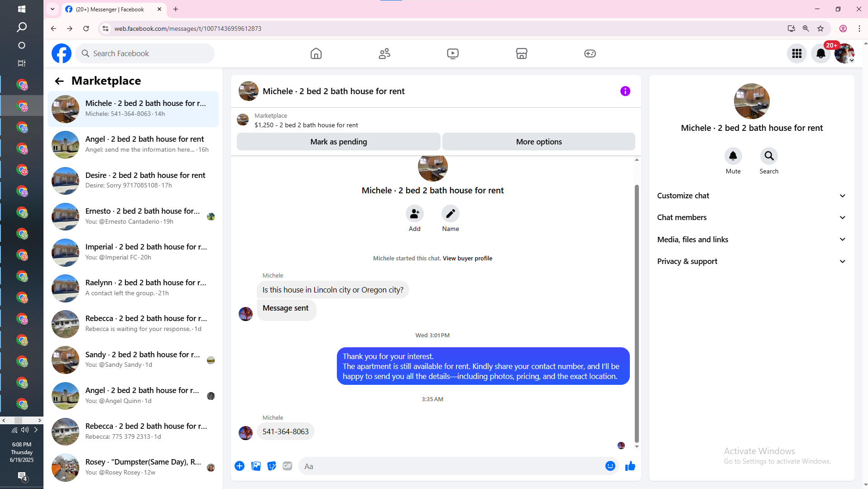Click the taskbar horizontal scrollbar thumb
Screen dimensions: 868x489
pyautogui.click(x=19, y=420)
